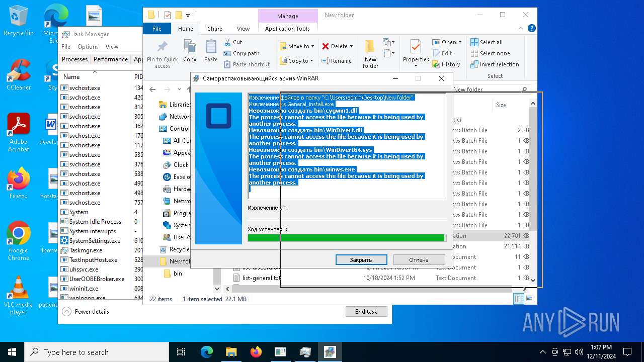The image size is (644, 362).
Task: Select Libraries in navigation pane
Action: click(x=175, y=105)
